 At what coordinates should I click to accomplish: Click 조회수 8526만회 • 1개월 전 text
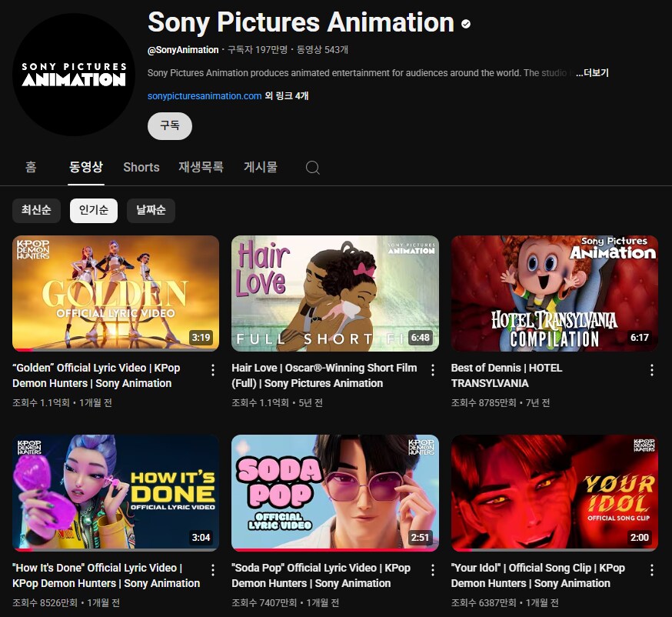click(x=66, y=603)
